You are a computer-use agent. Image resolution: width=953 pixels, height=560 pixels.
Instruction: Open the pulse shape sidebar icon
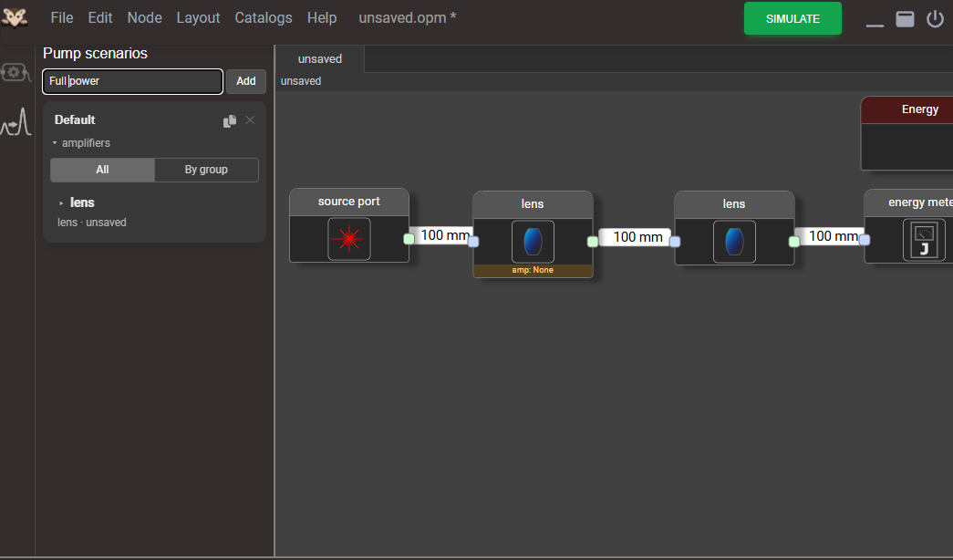click(16, 121)
